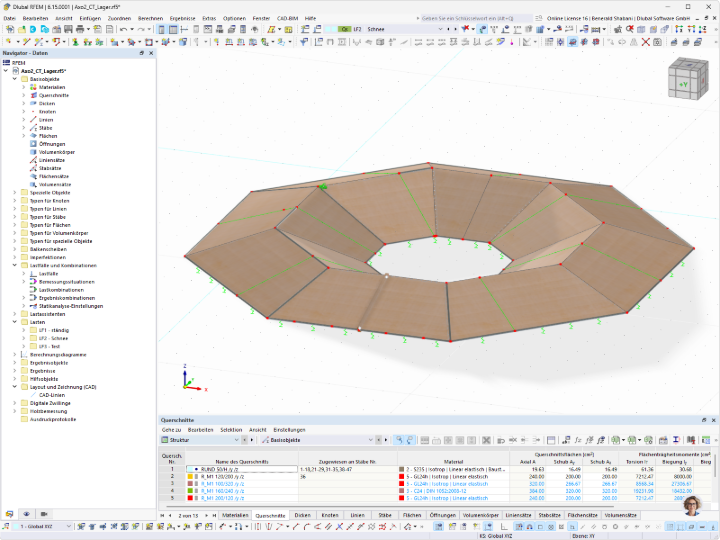Click the Materialien folder icon in navigator
The height and width of the screenshot is (540, 720).
click(x=33, y=87)
